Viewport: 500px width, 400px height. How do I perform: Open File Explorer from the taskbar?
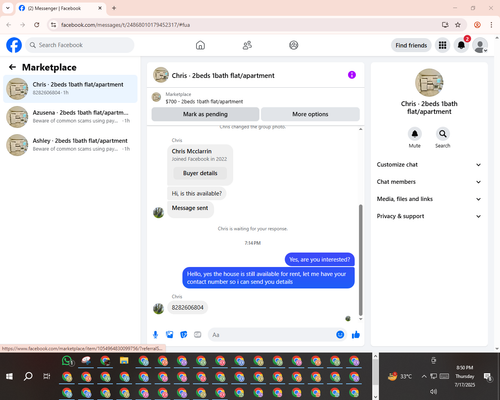click(x=124, y=361)
